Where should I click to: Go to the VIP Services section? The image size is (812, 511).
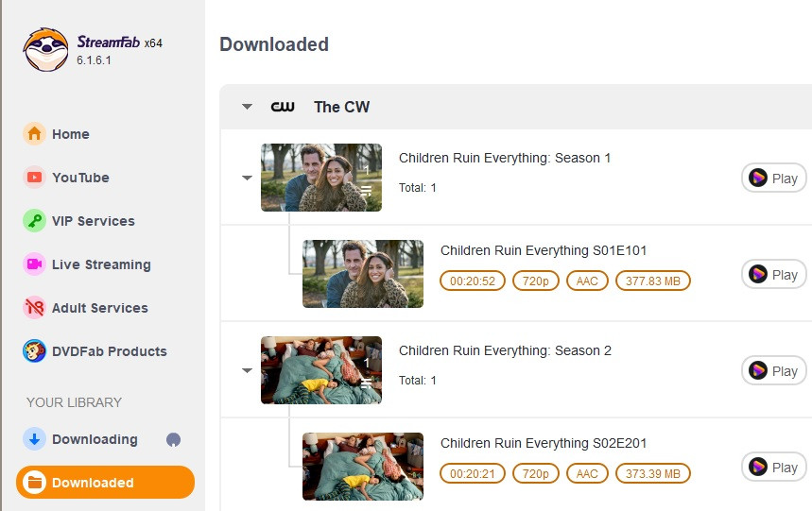(93, 221)
